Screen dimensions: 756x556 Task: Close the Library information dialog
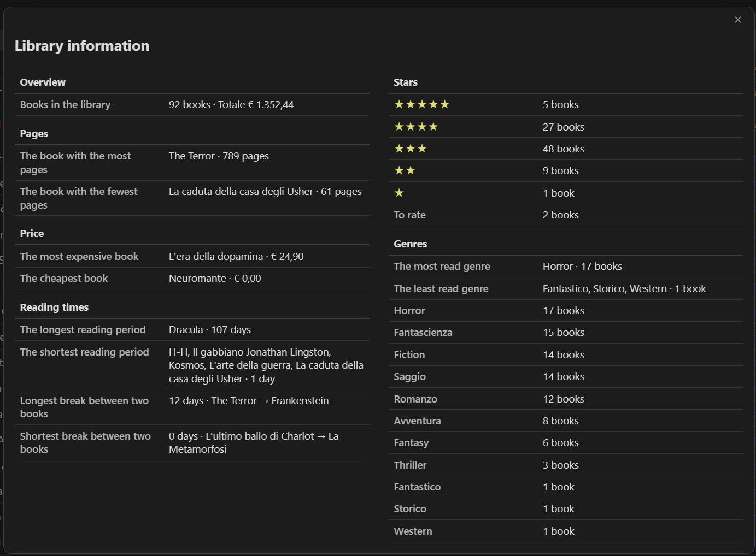tap(738, 20)
